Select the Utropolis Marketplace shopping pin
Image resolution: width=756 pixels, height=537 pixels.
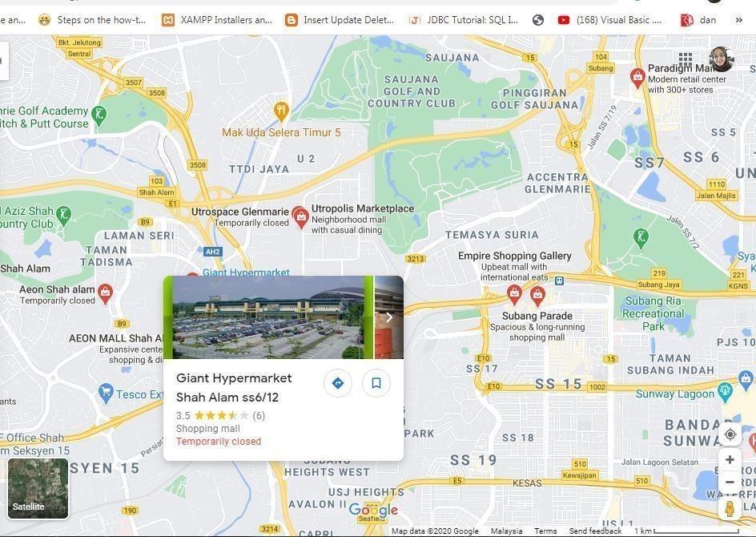301,219
